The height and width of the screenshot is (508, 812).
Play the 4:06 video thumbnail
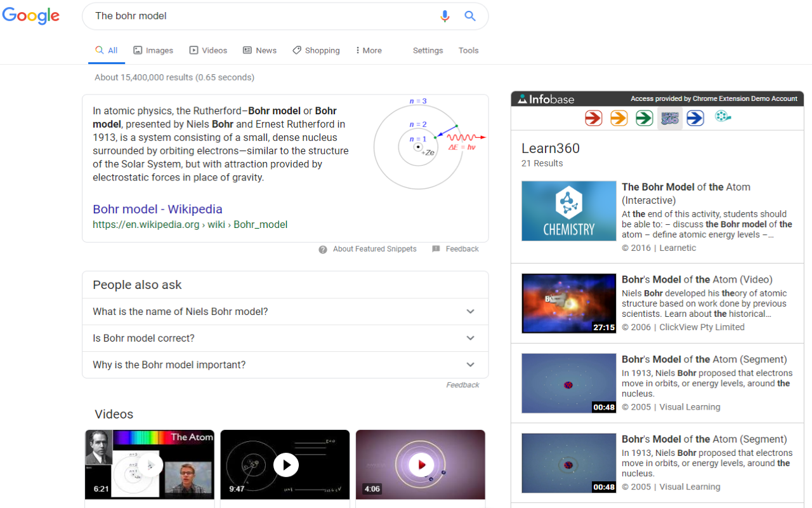(420, 465)
